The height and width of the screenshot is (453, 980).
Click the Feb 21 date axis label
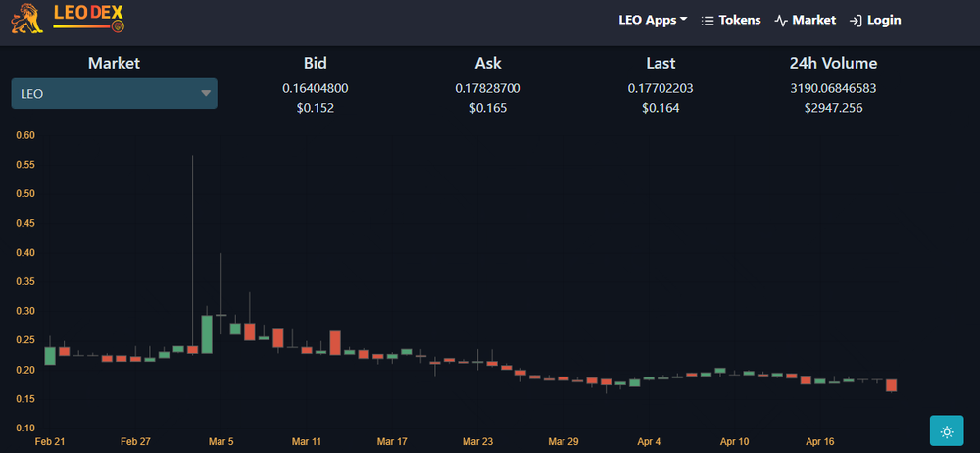tap(50, 442)
